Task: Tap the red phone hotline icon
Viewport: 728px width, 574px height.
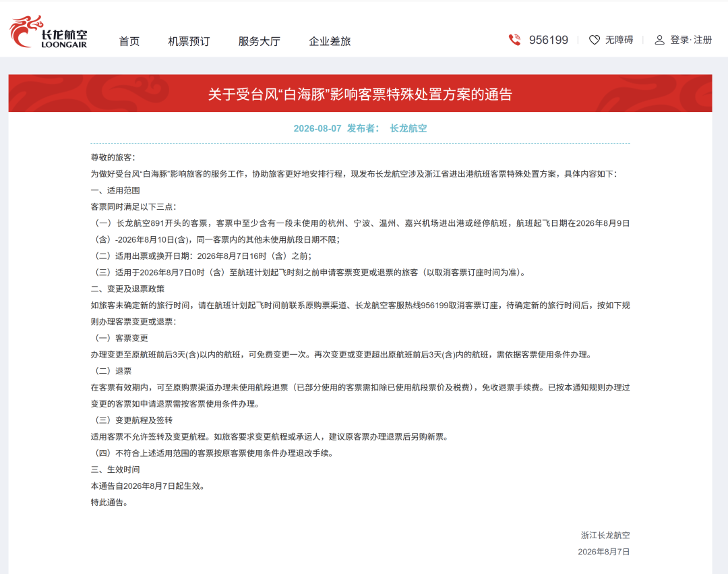Action: click(514, 40)
